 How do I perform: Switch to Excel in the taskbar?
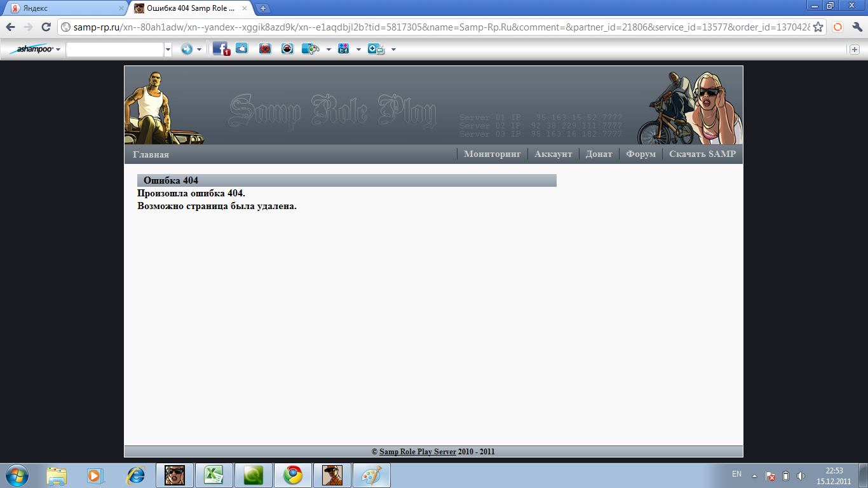point(214,475)
